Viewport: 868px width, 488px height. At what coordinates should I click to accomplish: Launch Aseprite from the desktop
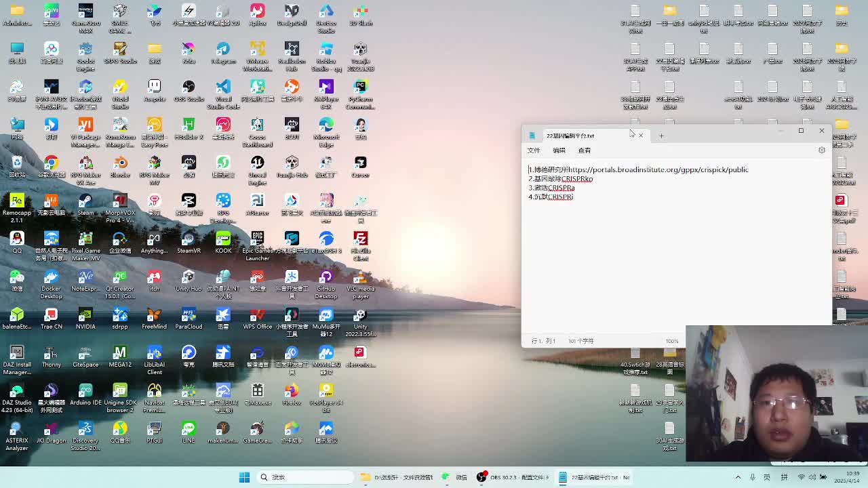tap(154, 91)
